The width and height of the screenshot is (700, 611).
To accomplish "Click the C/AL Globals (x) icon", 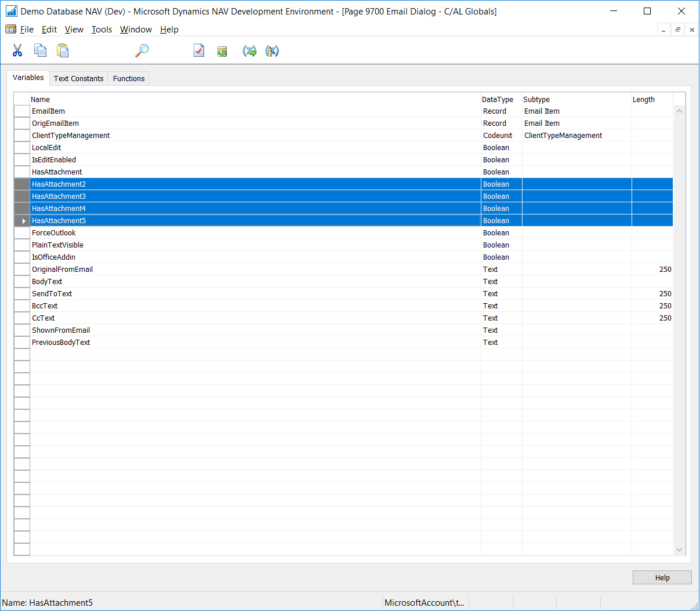I will 249,51.
